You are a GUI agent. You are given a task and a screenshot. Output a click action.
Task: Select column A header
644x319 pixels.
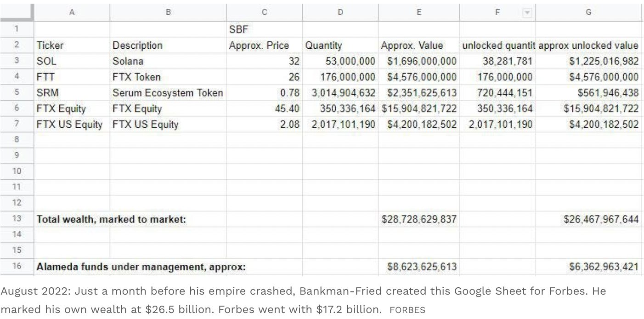tap(72, 13)
